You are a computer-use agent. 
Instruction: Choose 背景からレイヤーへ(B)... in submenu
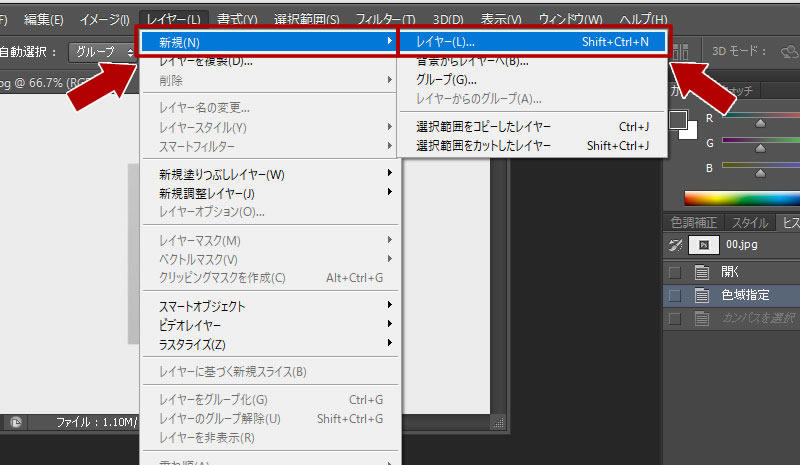pyautogui.click(x=532, y=61)
